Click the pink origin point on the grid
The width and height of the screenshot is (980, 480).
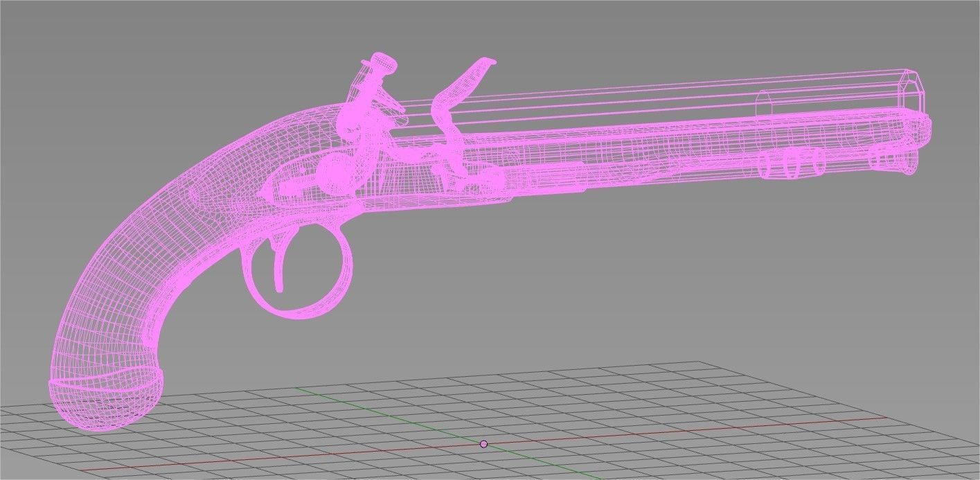(x=483, y=443)
